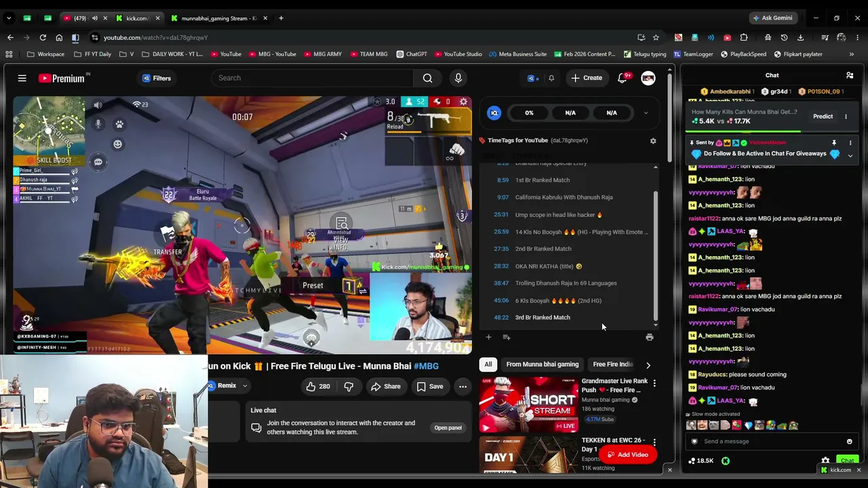
Task: Go to YouTube Premium home logo
Action: pyautogui.click(x=62, y=79)
